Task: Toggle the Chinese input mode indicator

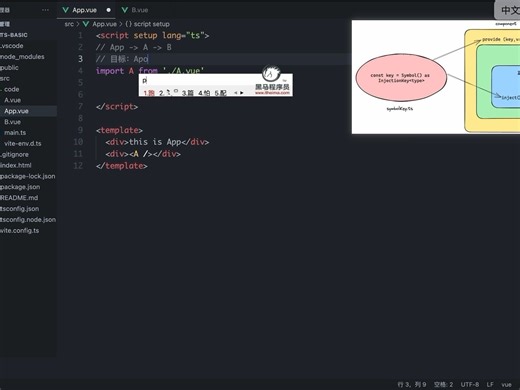Action: point(507,10)
